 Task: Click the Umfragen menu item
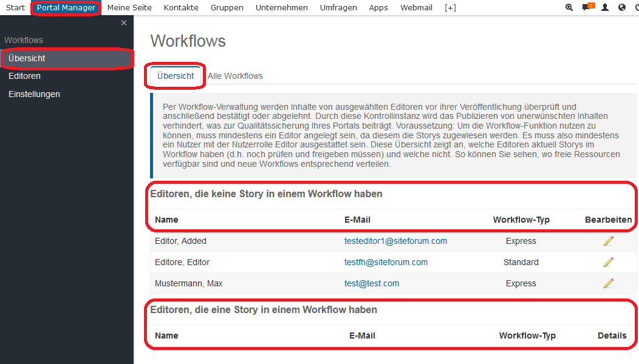coord(338,7)
